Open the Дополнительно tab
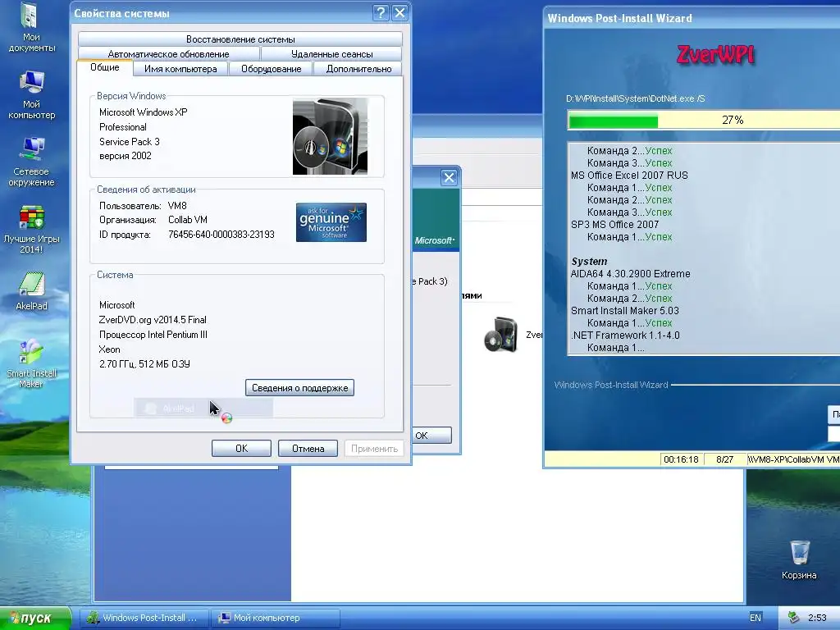 (x=358, y=69)
